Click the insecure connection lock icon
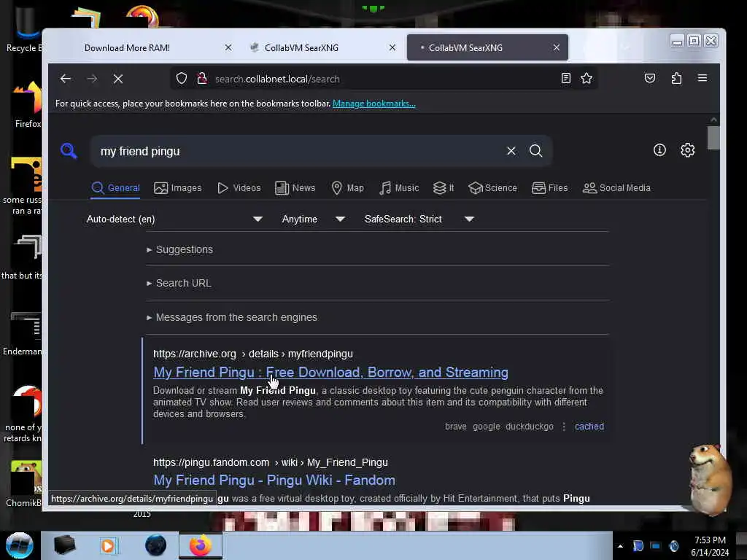The image size is (747, 560). (202, 78)
